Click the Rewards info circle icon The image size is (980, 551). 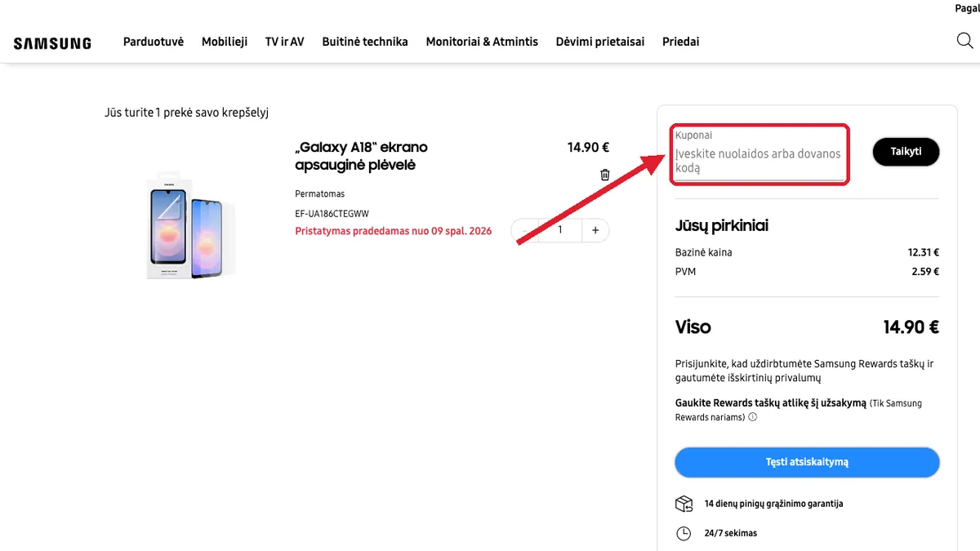pos(752,417)
